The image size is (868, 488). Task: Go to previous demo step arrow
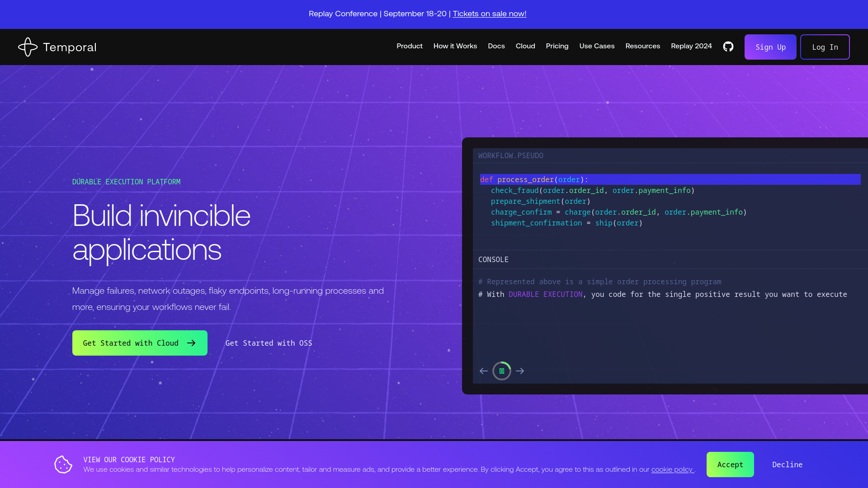click(x=483, y=371)
